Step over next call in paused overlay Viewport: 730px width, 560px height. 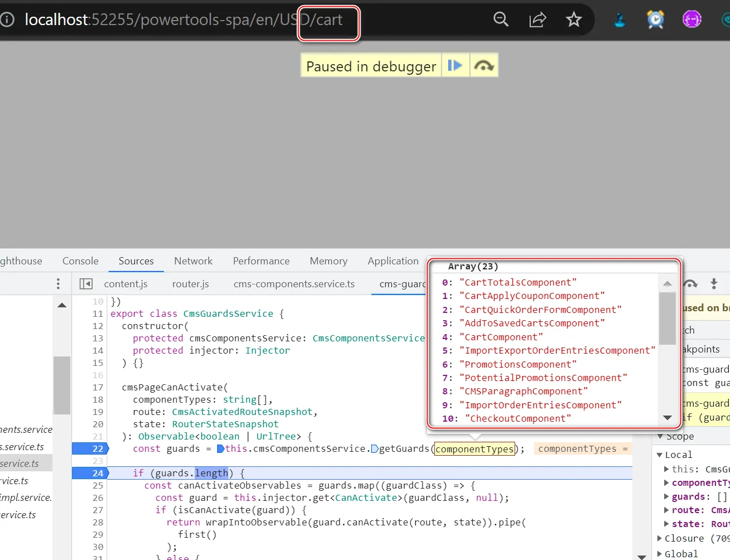(483, 66)
